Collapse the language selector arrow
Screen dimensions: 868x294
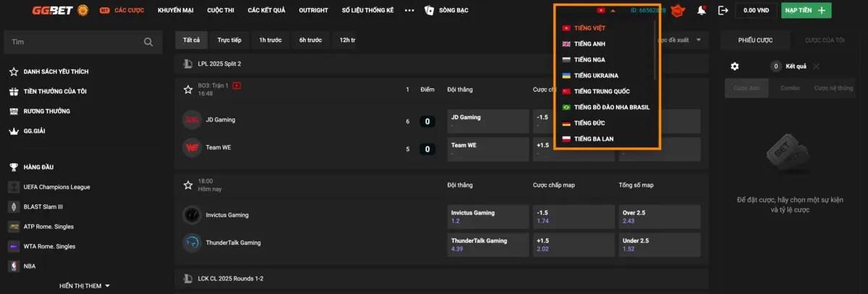(x=613, y=11)
